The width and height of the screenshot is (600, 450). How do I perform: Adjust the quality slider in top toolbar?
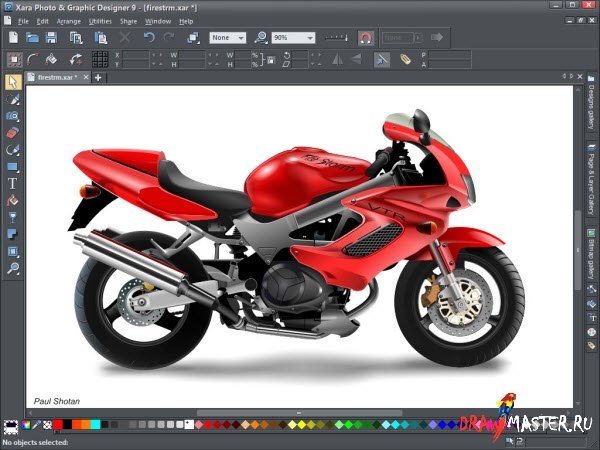336,38
